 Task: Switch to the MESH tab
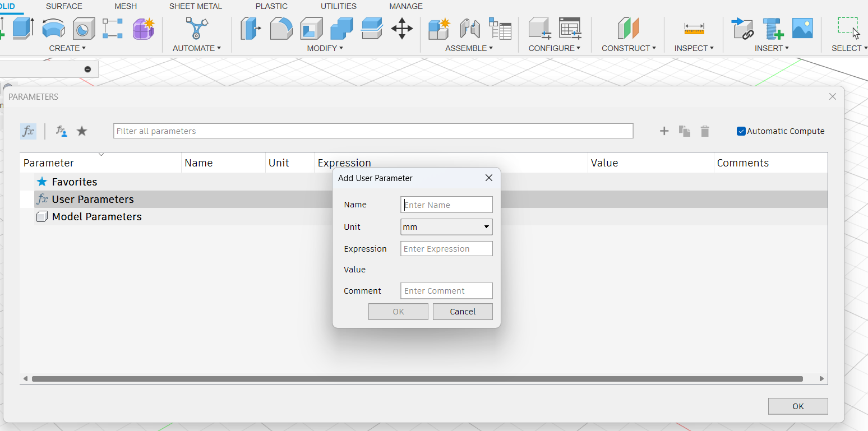(x=126, y=6)
